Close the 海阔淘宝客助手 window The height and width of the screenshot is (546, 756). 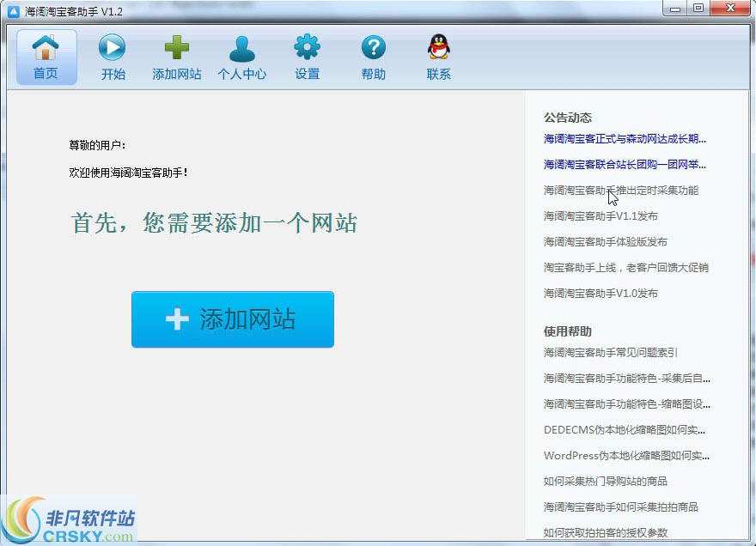pos(730,9)
